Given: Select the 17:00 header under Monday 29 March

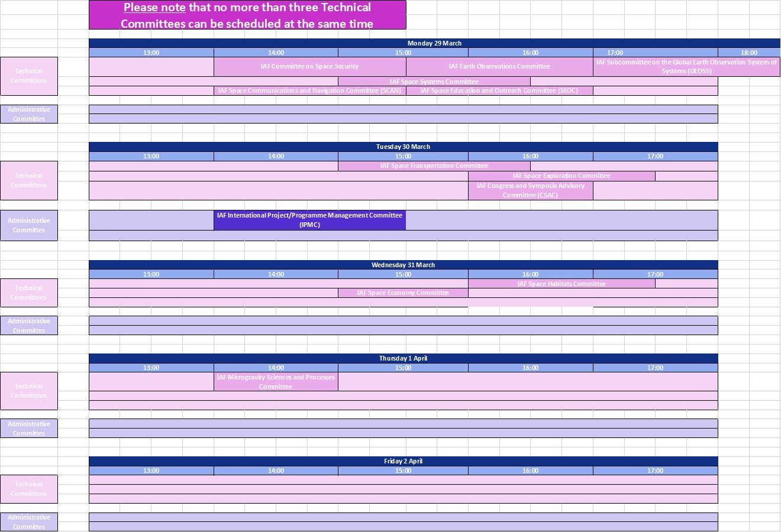Looking at the screenshot, I should (656, 53).
